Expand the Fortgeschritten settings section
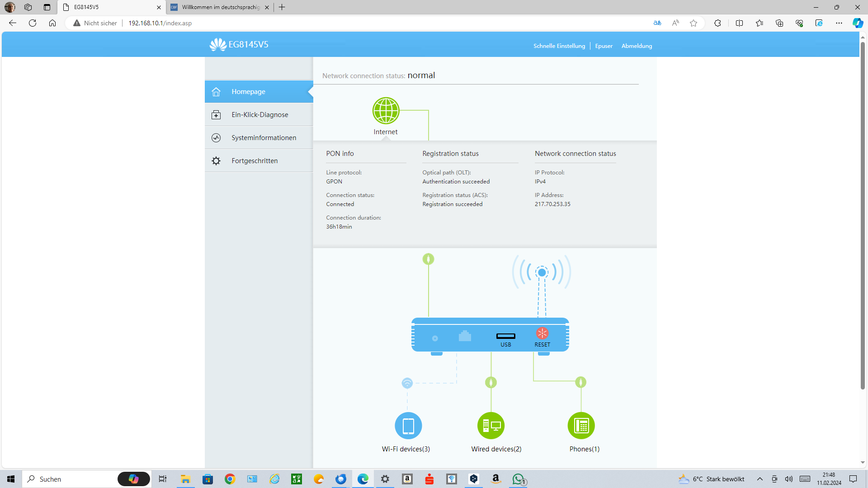 [x=255, y=161]
